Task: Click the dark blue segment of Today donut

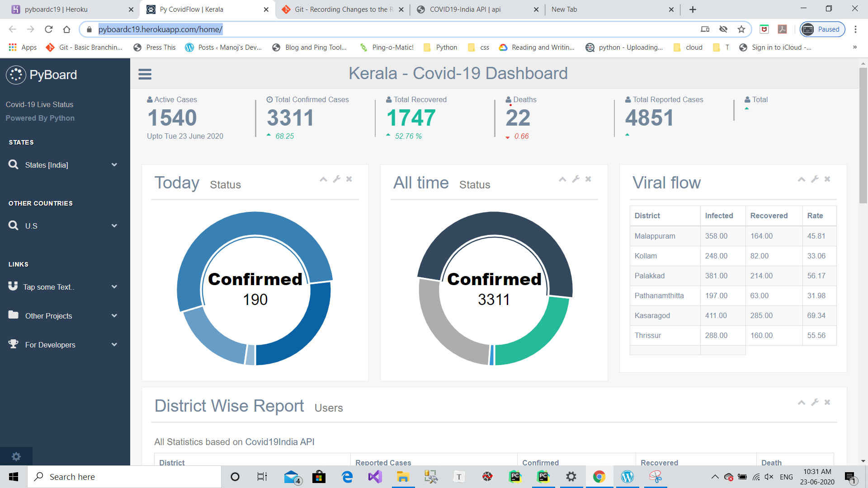Action: pyautogui.click(x=304, y=331)
